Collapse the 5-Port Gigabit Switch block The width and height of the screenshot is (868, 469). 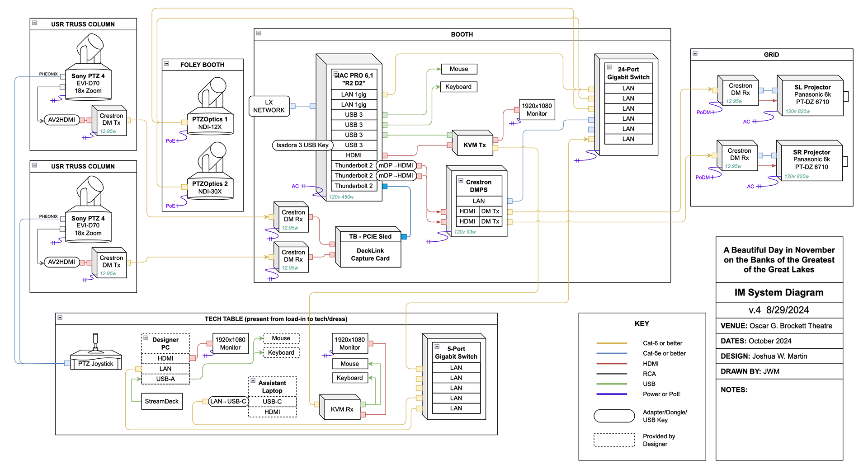click(x=437, y=347)
